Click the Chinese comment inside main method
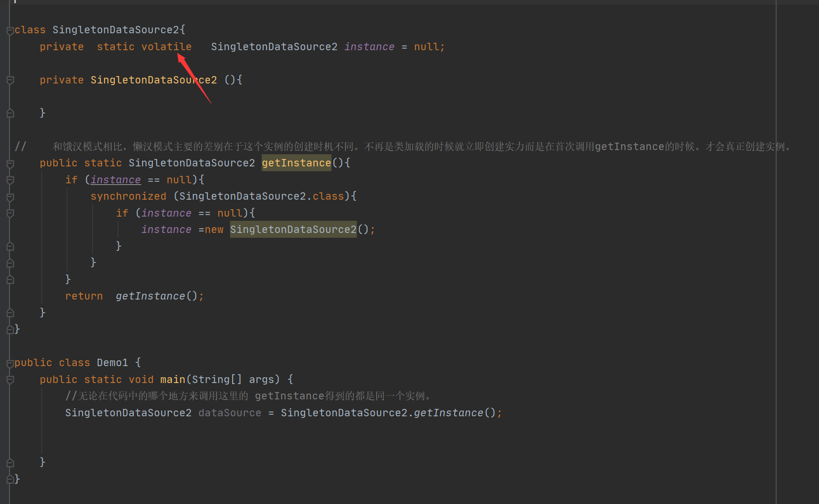Image resolution: width=819 pixels, height=504 pixels. pos(248,396)
